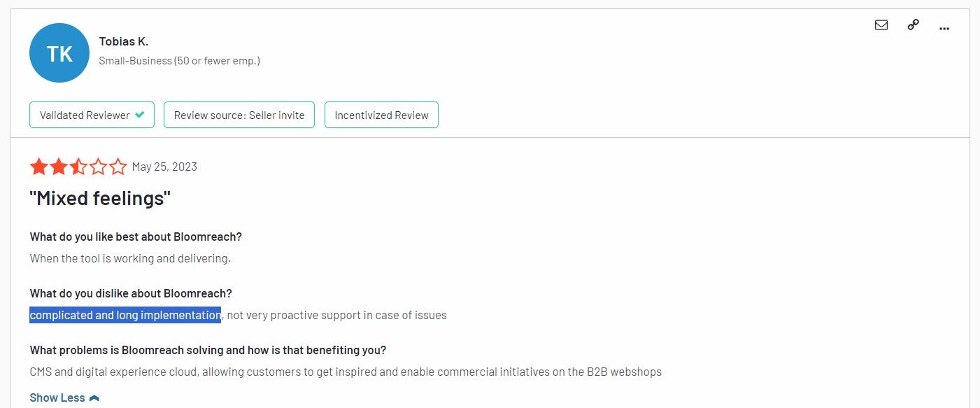980x408 pixels.
Task: Click the May 25, 2023 review date
Action: [x=164, y=167]
